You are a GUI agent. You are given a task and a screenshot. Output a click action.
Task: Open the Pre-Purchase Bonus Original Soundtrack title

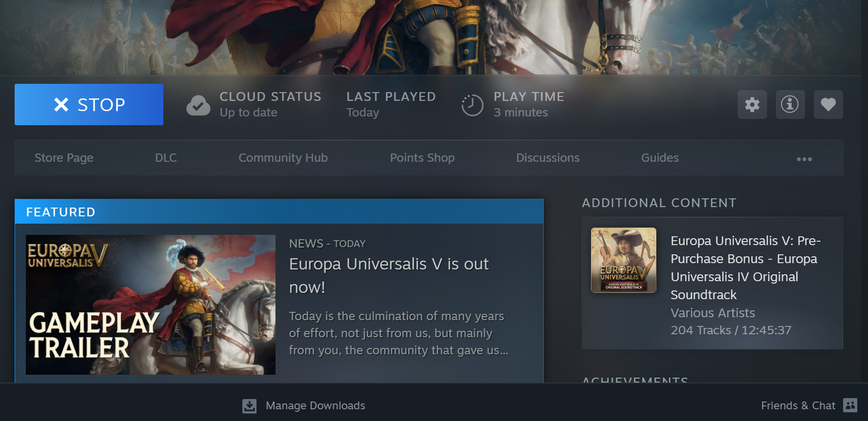pos(746,268)
